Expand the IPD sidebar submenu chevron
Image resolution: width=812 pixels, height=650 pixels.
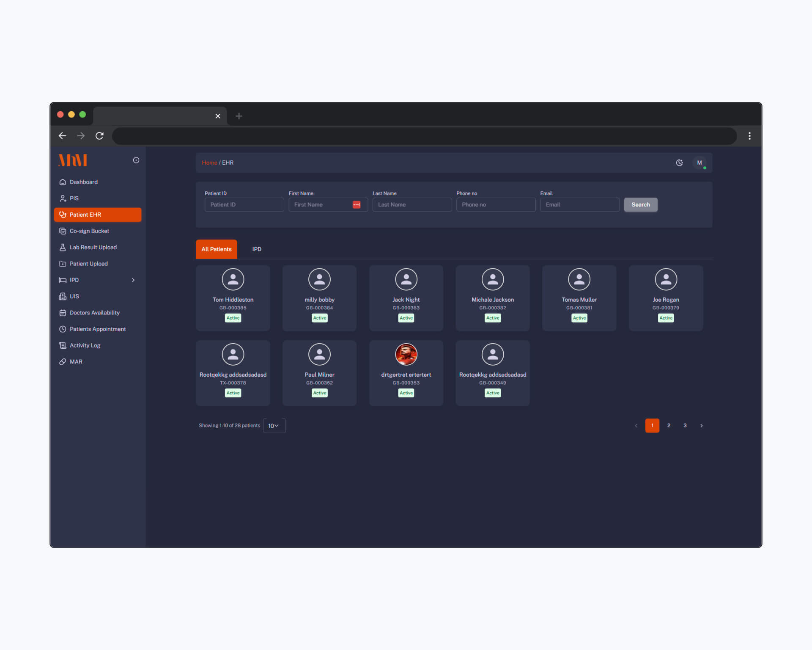point(133,280)
